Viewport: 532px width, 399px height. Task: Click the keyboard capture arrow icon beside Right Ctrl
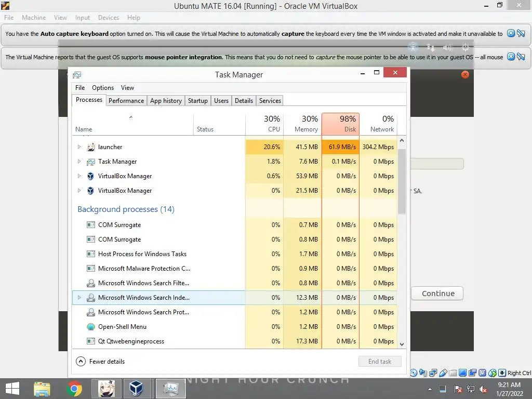point(502,373)
